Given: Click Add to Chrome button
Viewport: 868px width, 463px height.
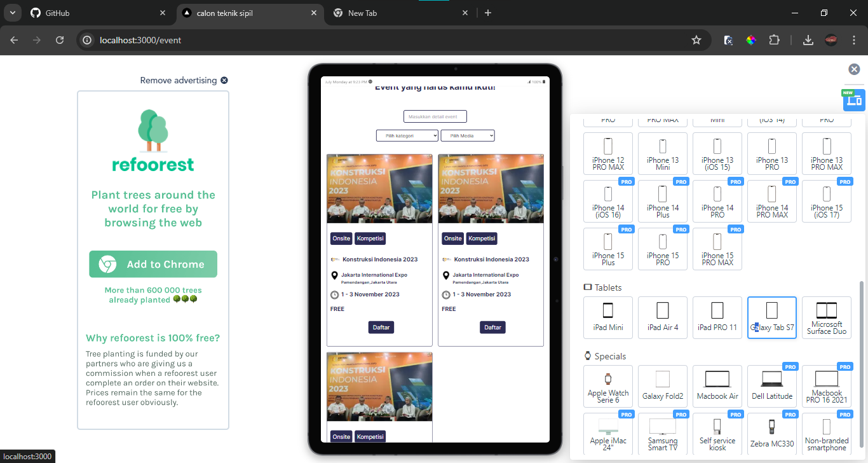Looking at the screenshot, I should [x=153, y=264].
